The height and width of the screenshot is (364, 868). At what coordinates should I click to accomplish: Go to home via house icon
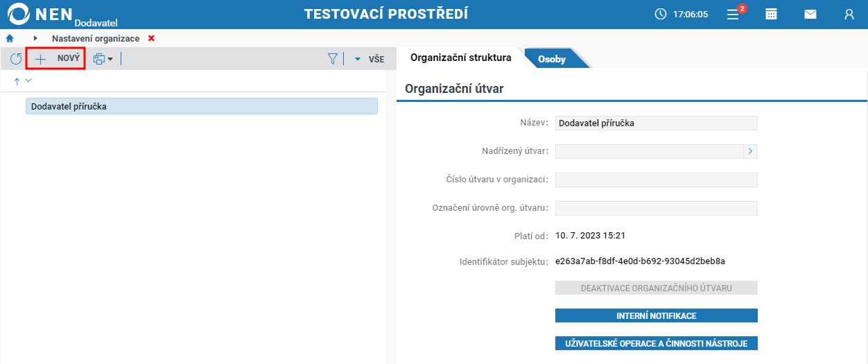pos(10,38)
